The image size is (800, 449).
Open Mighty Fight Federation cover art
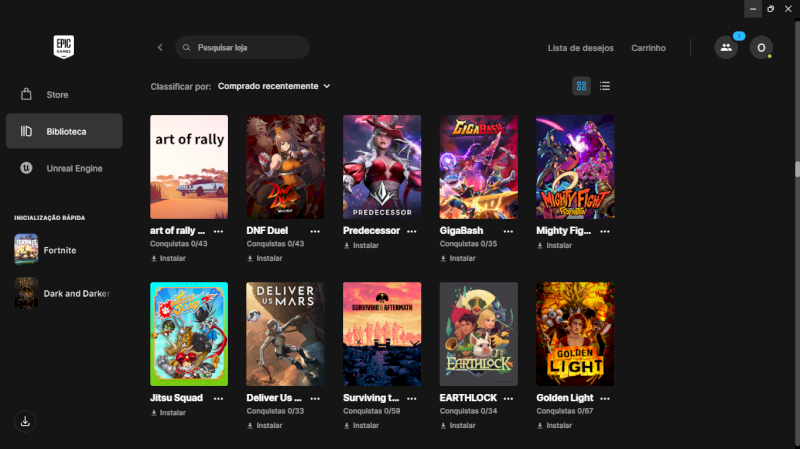tap(575, 167)
